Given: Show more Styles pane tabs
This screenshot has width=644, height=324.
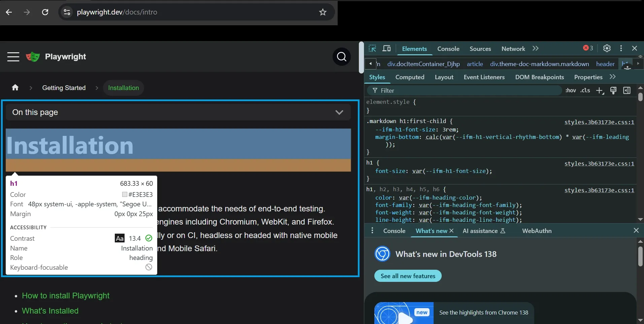Looking at the screenshot, I should coord(613,77).
